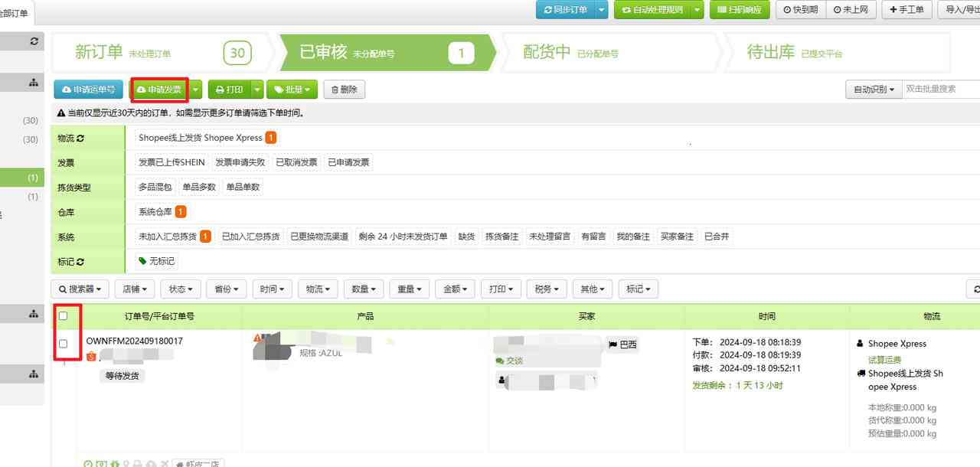Click the clock icon below the order row
The height and width of the screenshot is (467, 980).
[x=88, y=463]
